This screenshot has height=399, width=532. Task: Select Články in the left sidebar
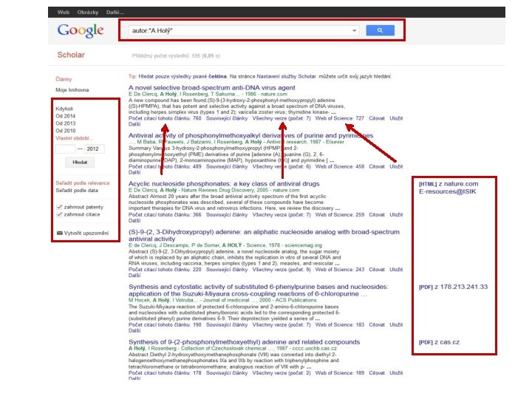pos(64,79)
